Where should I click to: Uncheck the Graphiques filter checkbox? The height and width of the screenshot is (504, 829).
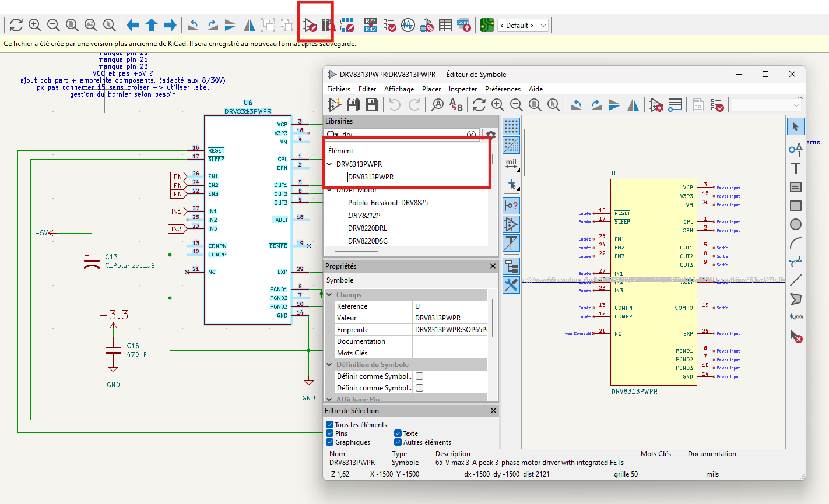330,442
